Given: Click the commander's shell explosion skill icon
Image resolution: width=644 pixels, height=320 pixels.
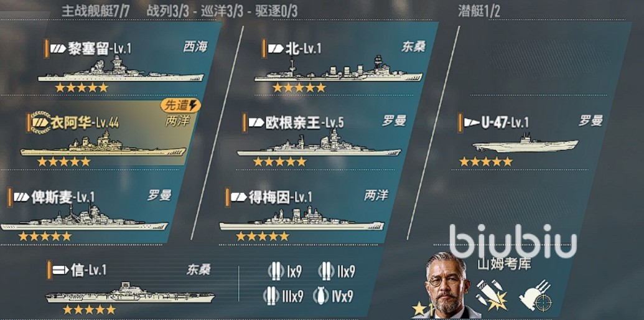Looking at the screenshot, I should 492,294.
